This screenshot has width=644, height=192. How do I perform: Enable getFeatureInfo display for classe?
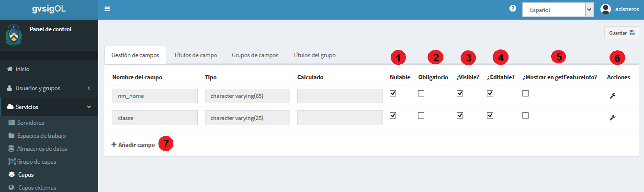tap(526, 115)
